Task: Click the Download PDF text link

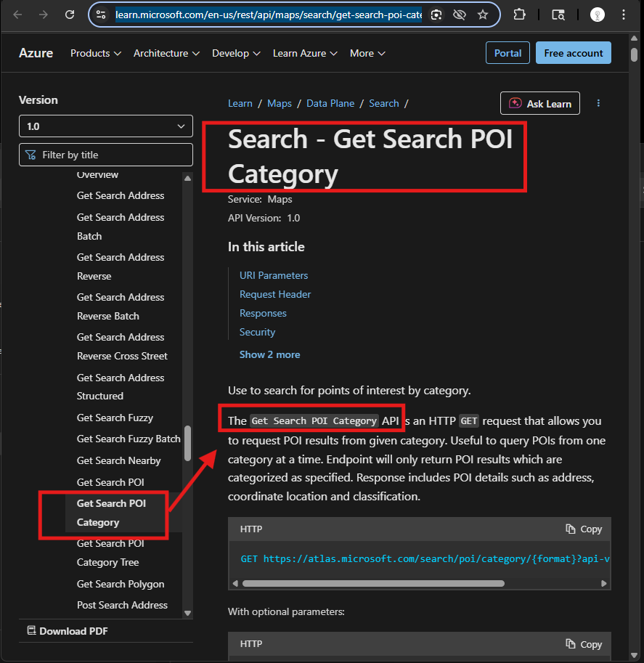Action: coord(73,631)
